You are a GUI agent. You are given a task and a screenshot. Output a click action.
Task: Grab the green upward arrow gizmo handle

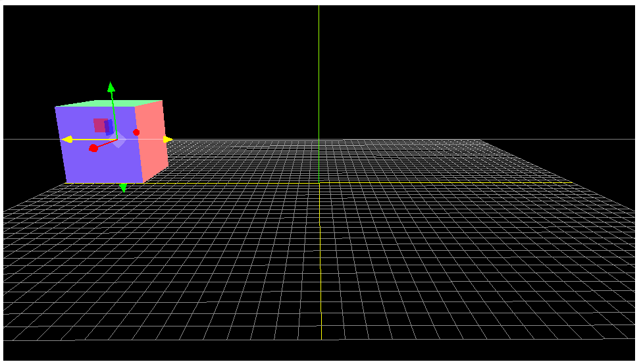111,87
